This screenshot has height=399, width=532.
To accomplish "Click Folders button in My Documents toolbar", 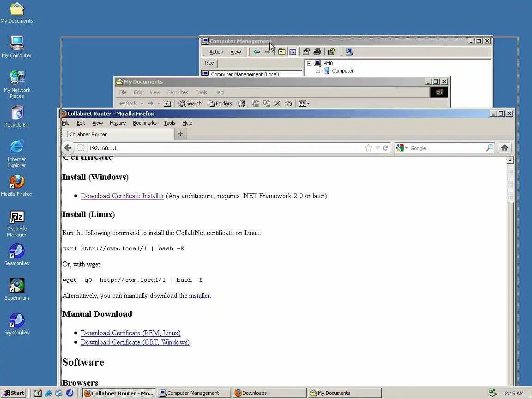I will point(220,103).
